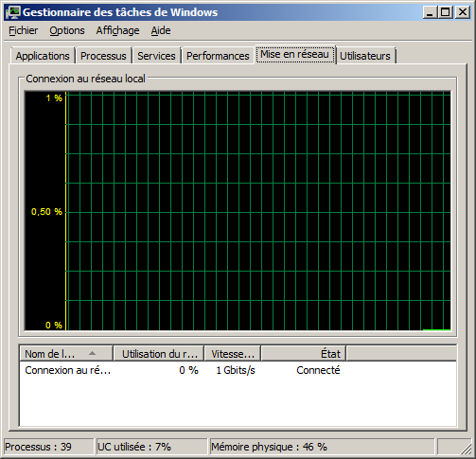Close the Gestionnaire des tâches window

[462, 12]
